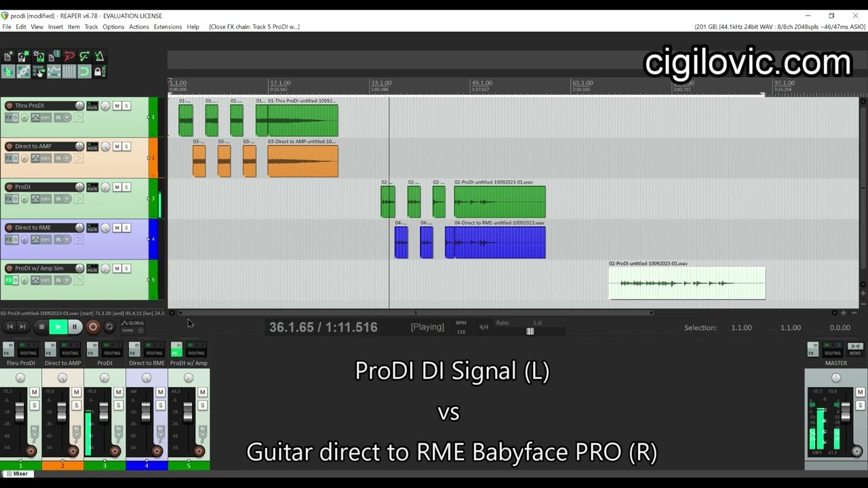This screenshot has width=868, height=488.
Task: Mute the Master channel
Action: coord(861,392)
